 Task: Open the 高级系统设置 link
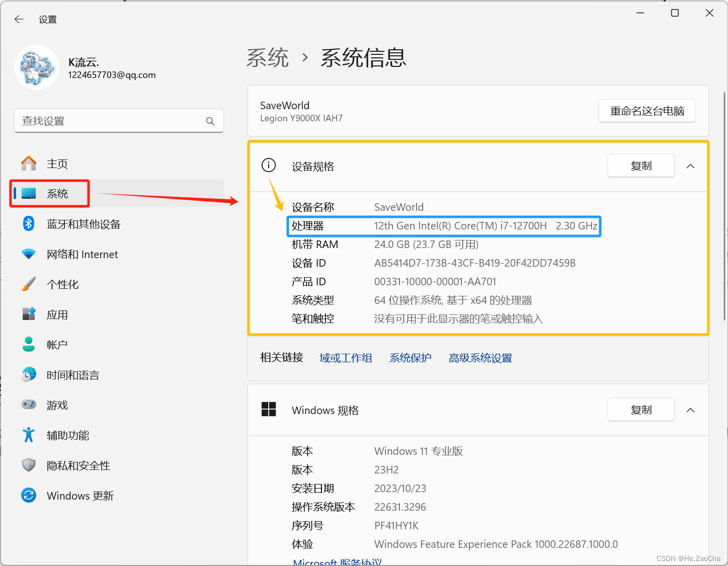480,358
